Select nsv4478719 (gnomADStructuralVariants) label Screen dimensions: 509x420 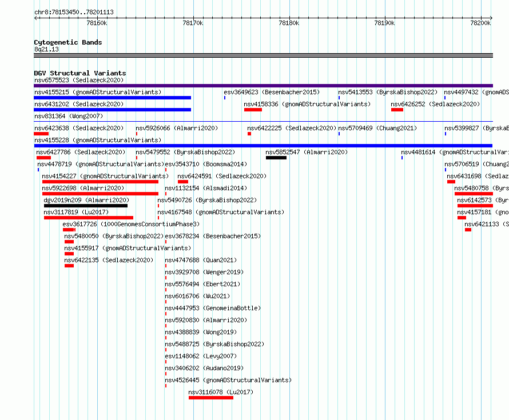[101, 164]
